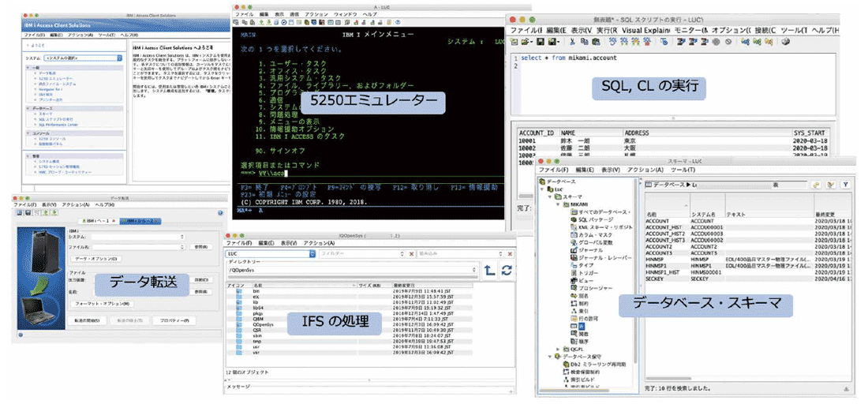Image resolution: width=868 pixels, height=404 pixels.
Task: Click the Save floppy icon in SQL script toolbar
Action: pos(539,42)
